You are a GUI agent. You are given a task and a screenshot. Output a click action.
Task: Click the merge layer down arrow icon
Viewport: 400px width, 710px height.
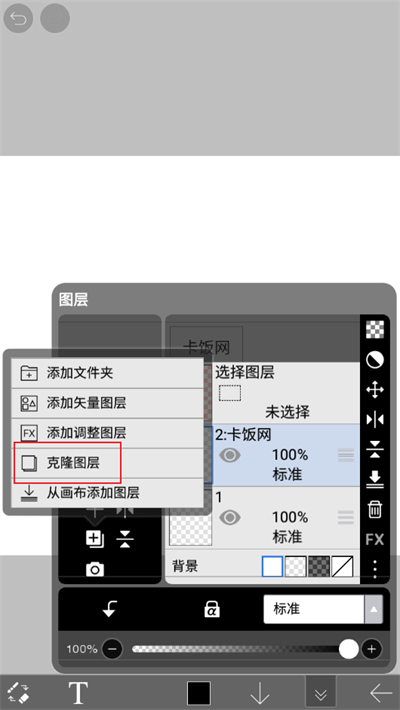[375, 479]
